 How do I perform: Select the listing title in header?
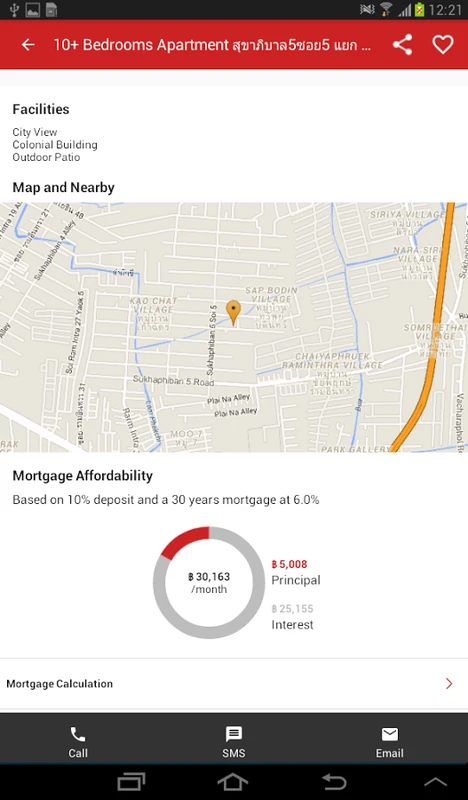click(x=212, y=45)
